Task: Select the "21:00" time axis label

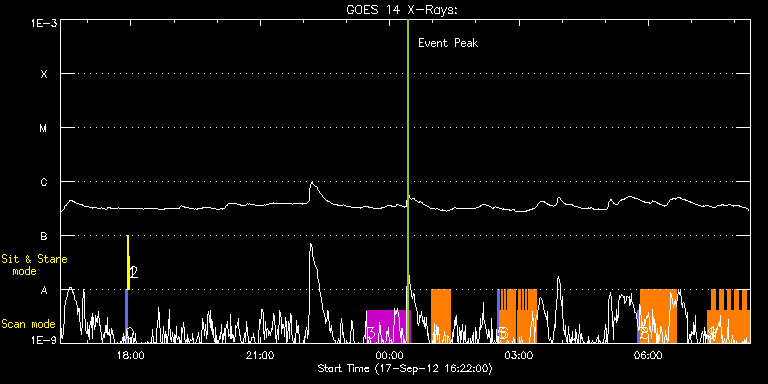Action: click(x=260, y=355)
